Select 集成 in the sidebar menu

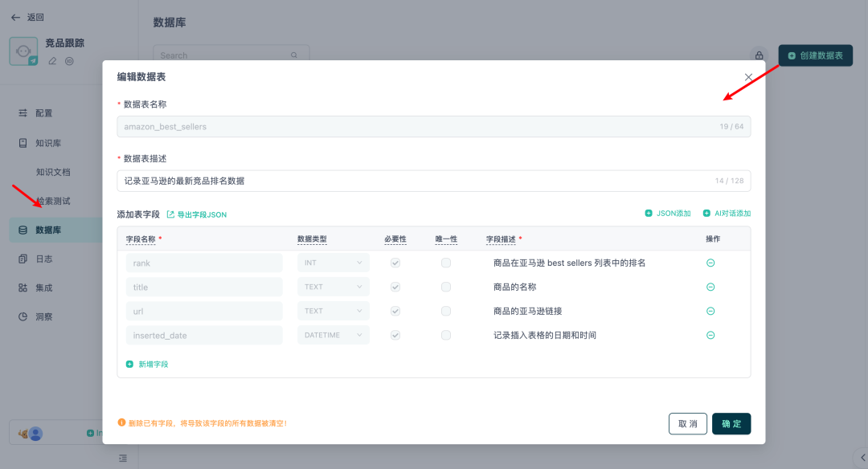point(44,288)
